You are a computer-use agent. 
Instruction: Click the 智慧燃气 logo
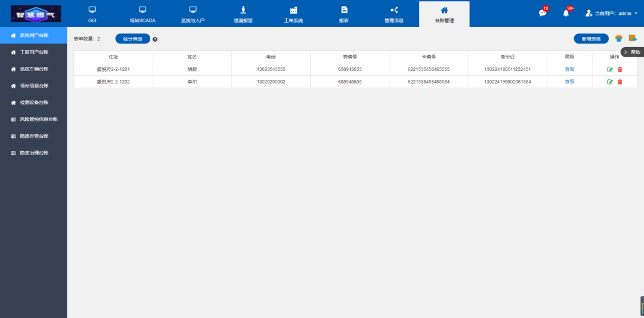36,14
